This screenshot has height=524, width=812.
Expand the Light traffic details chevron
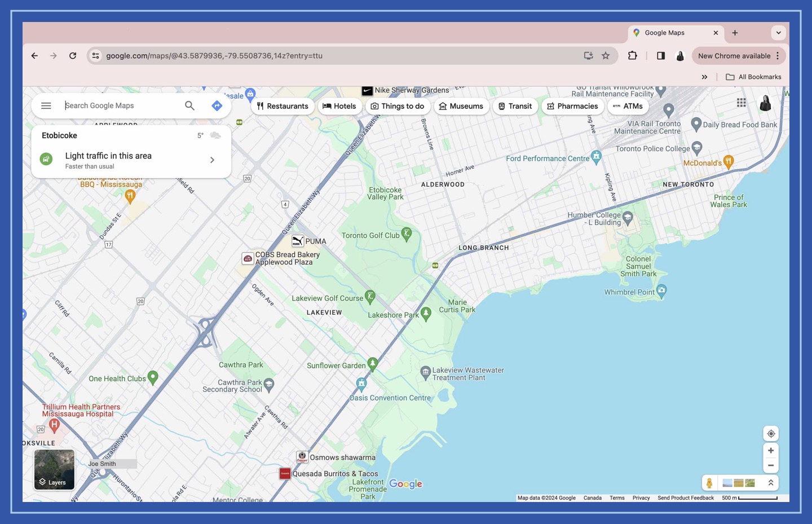pyautogui.click(x=213, y=160)
